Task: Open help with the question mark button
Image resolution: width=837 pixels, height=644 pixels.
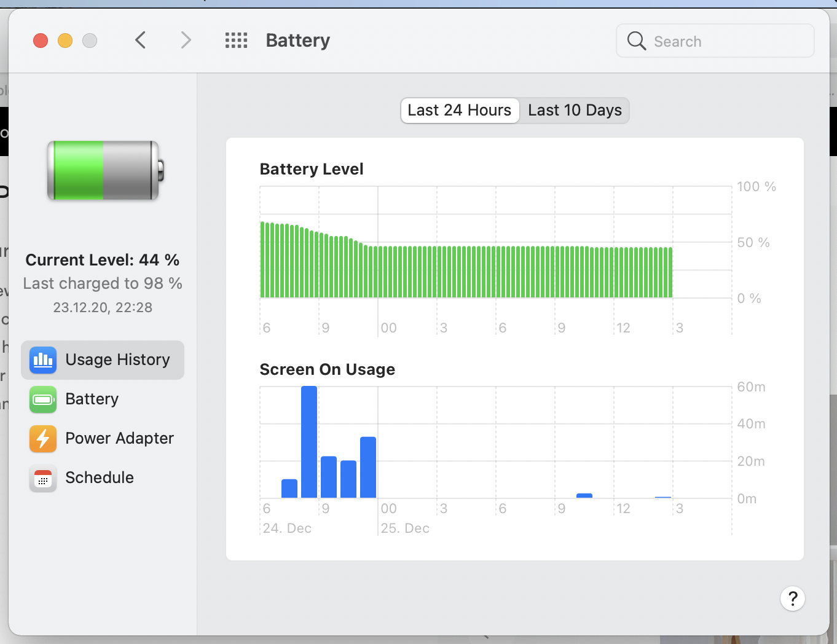Action: coord(793,599)
